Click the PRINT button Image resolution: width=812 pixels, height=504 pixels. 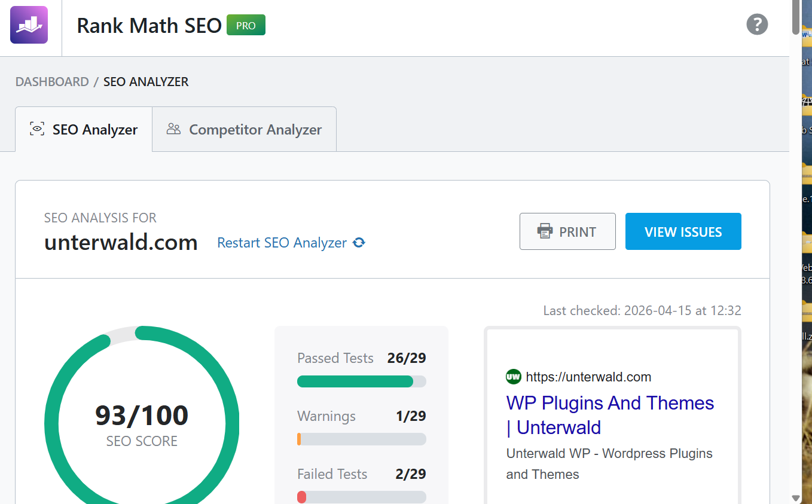[x=567, y=231]
